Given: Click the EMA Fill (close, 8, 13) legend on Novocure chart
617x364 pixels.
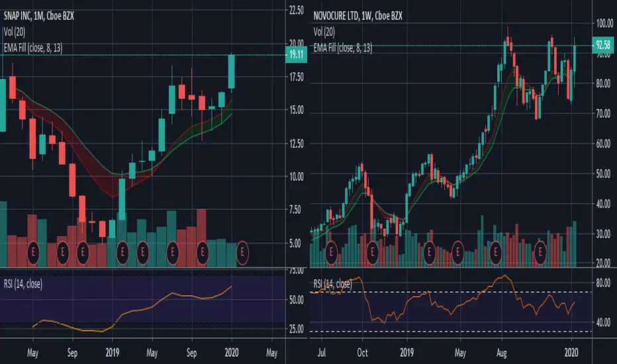Looking at the screenshot, I should click(342, 48).
